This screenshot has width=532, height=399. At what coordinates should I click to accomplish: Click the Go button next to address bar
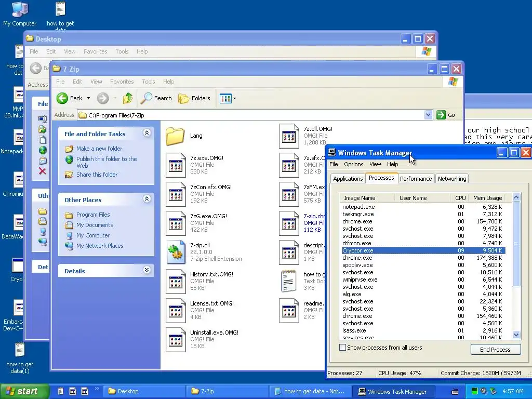pos(445,115)
